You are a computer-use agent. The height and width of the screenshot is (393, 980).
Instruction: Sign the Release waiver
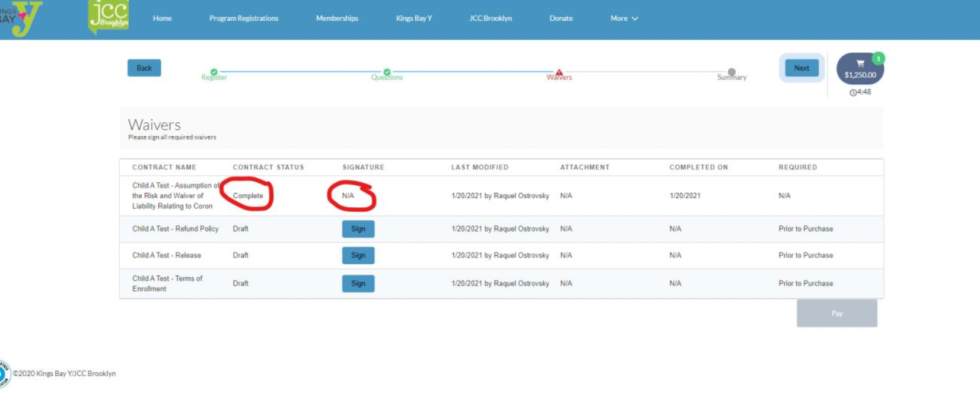tap(358, 255)
